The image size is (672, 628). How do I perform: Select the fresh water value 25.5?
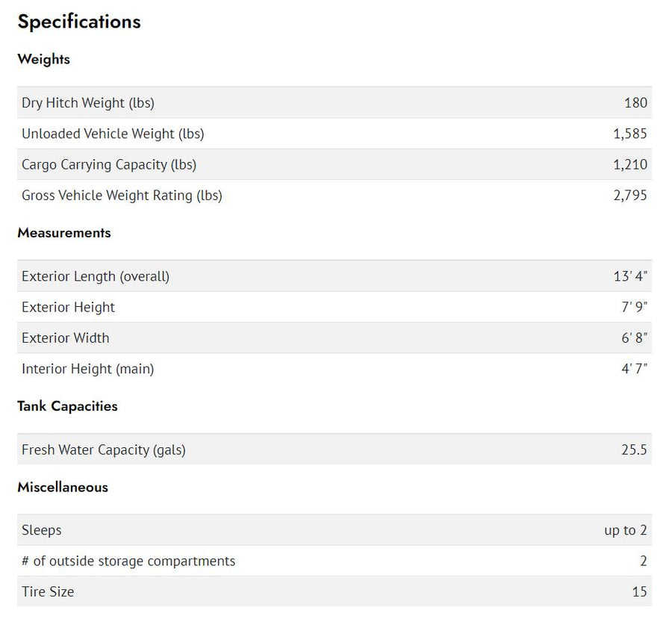click(634, 450)
